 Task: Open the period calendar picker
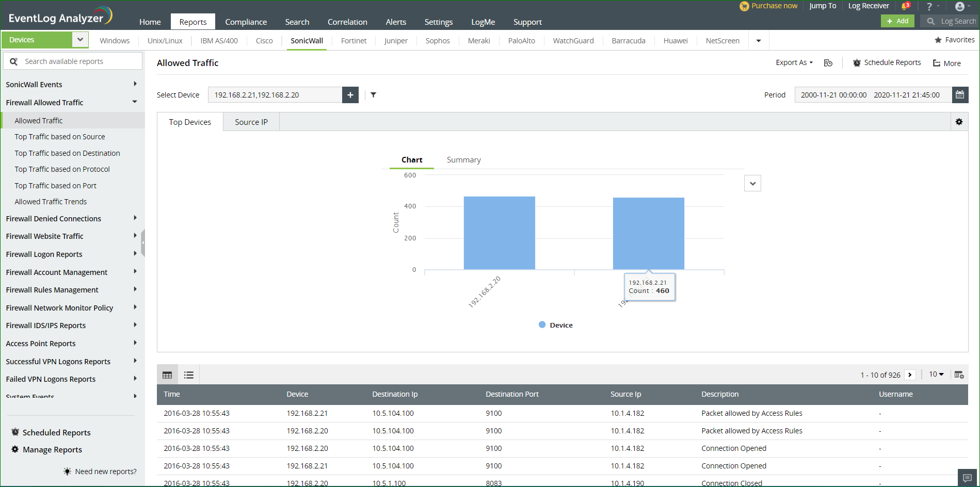click(x=960, y=94)
